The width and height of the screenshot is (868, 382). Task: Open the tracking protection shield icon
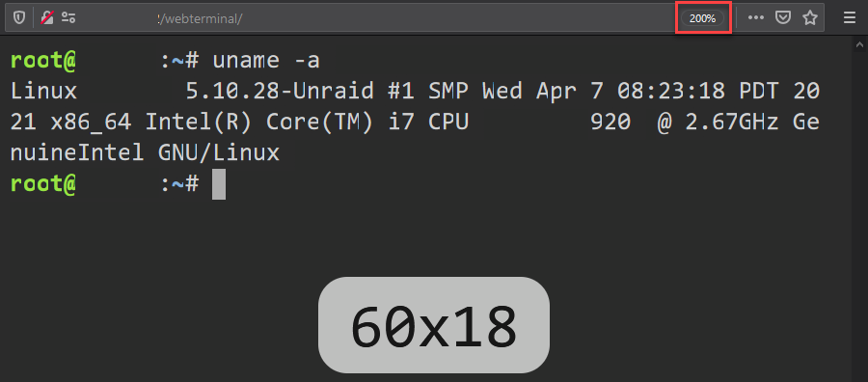tap(19, 17)
